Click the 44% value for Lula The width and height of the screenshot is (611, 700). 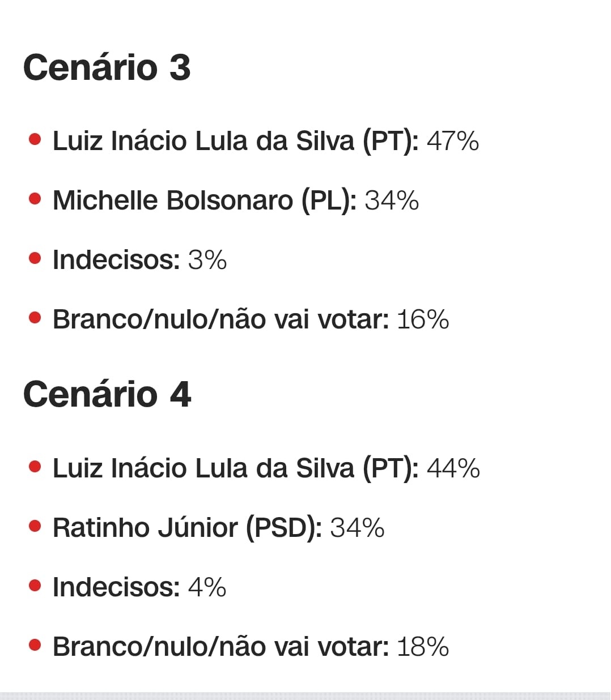453,468
